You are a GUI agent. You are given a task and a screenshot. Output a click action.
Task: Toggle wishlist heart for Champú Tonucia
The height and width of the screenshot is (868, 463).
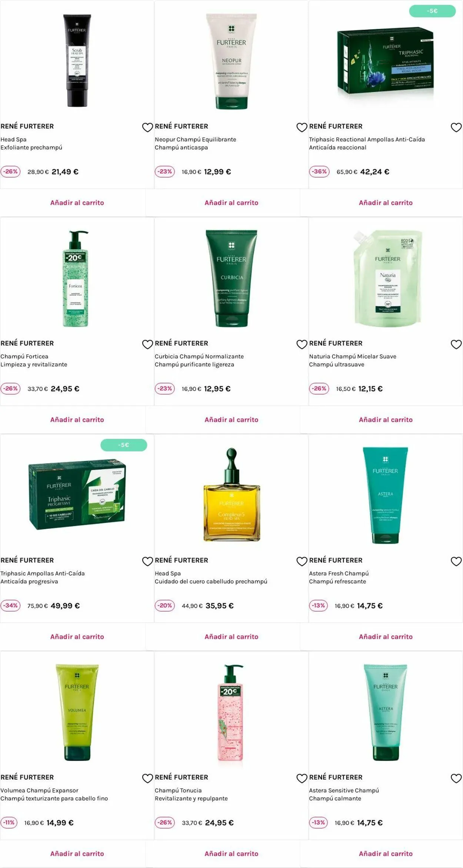[302, 778]
